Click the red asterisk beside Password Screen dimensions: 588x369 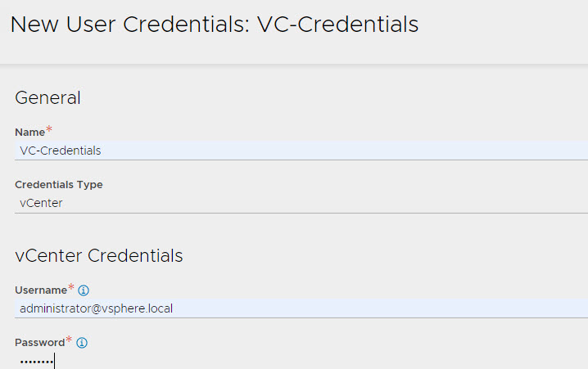[x=69, y=340]
